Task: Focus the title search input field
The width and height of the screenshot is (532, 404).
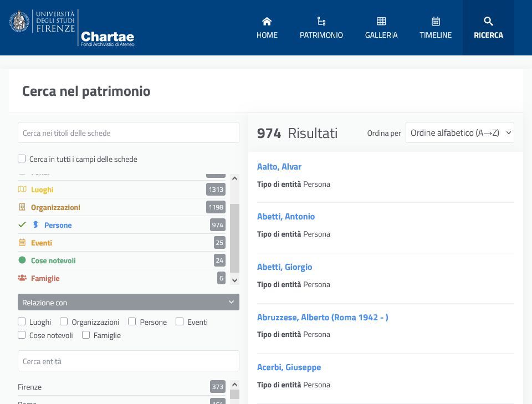Action: tap(128, 133)
